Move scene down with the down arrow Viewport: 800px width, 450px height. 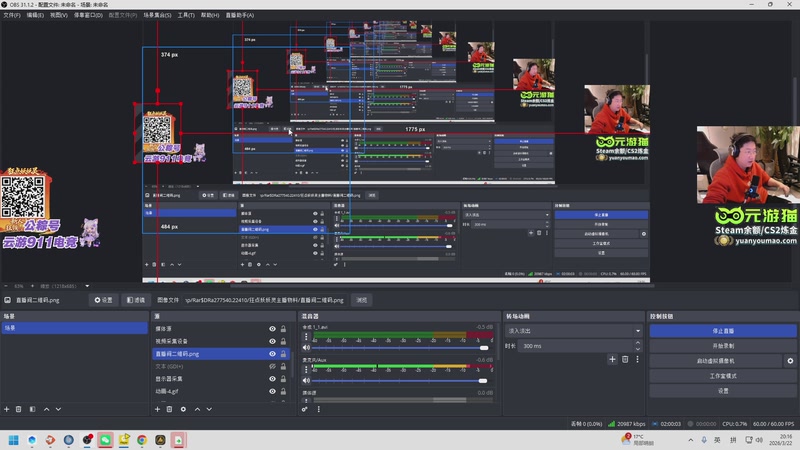[x=58, y=409]
